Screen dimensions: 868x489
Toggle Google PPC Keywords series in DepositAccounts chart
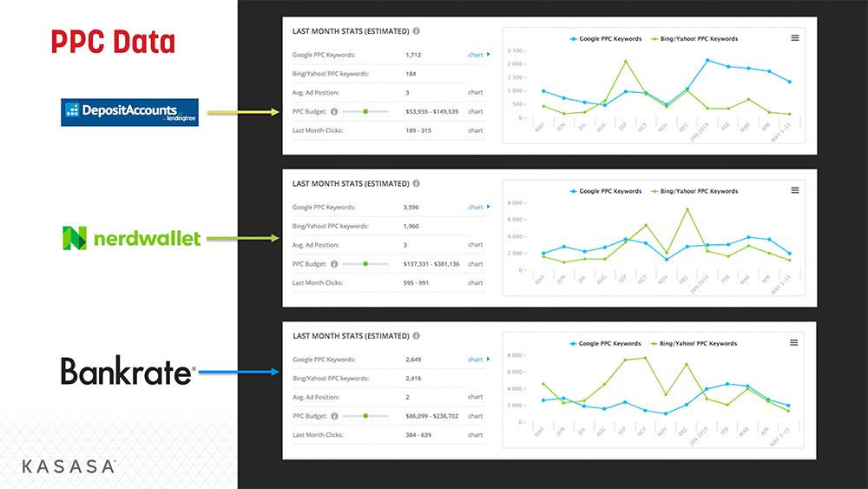point(606,39)
